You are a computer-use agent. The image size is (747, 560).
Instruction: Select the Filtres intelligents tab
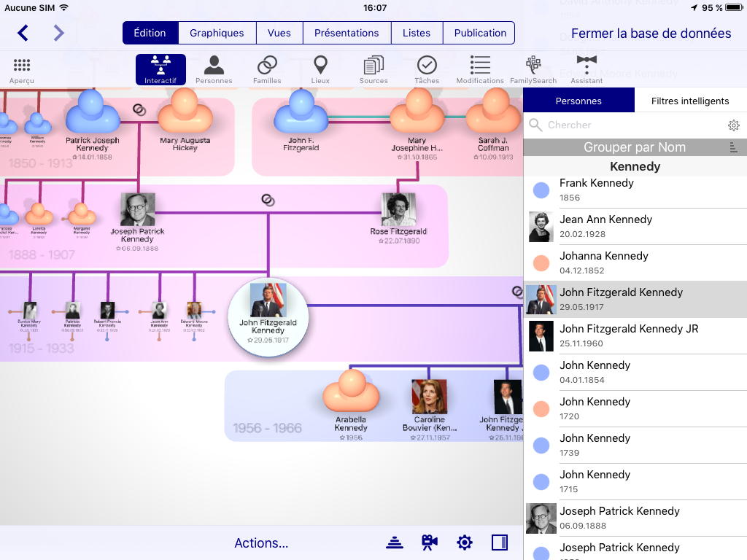690,101
